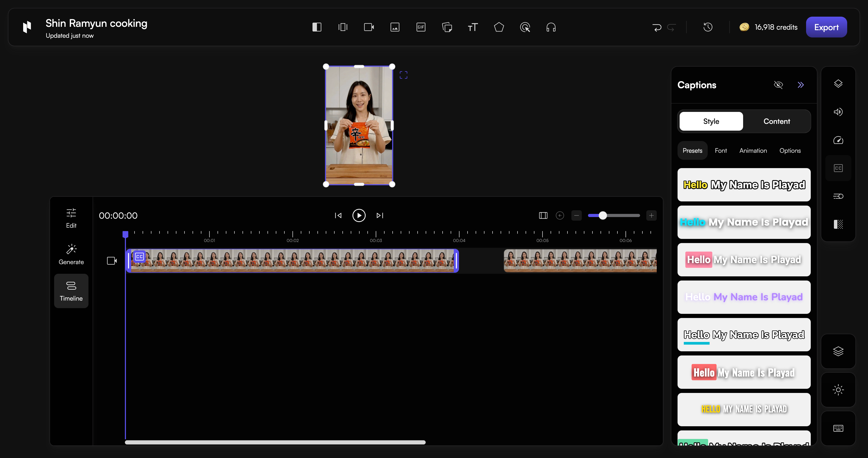Add an image with the picture icon
Screen dimensions: 868x458
click(x=395, y=27)
